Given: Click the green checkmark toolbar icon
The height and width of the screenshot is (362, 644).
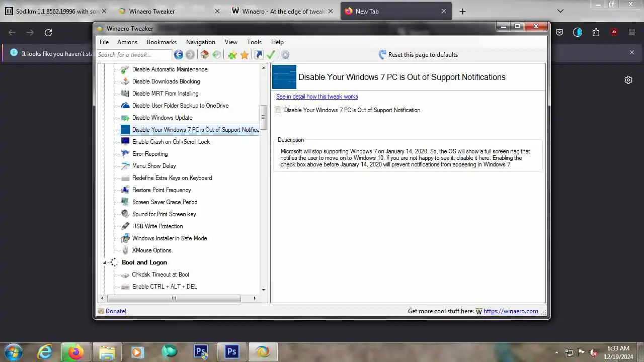Looking at the screenshot, I should coord(271,55).
